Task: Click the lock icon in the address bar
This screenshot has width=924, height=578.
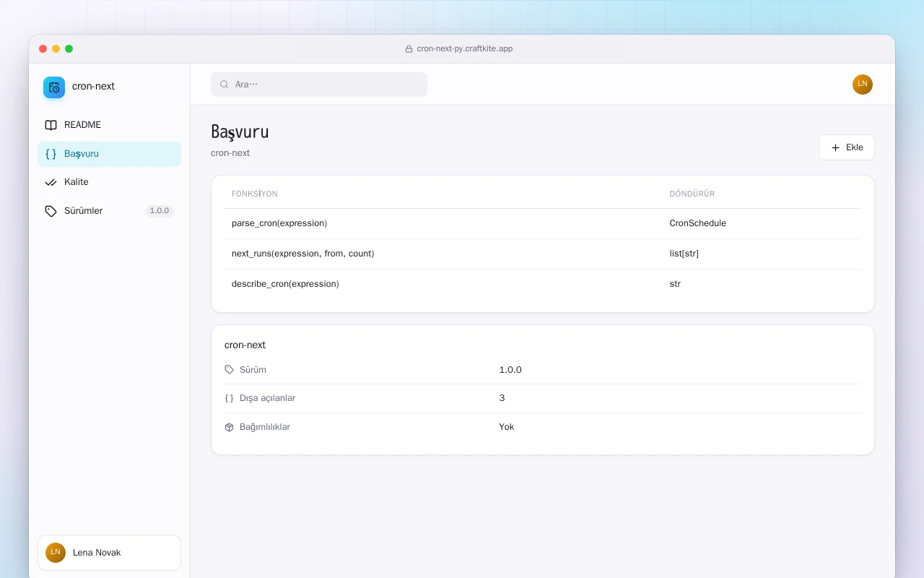Action: pyautogui.click(x=409, y=49)
